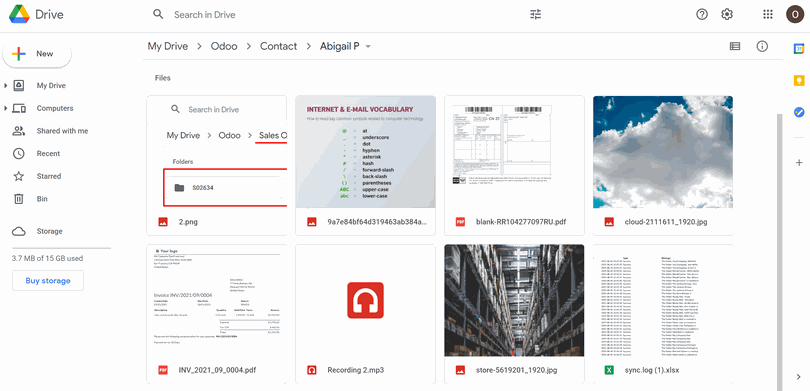Select the 2.png thumbnail

point(216,152)
